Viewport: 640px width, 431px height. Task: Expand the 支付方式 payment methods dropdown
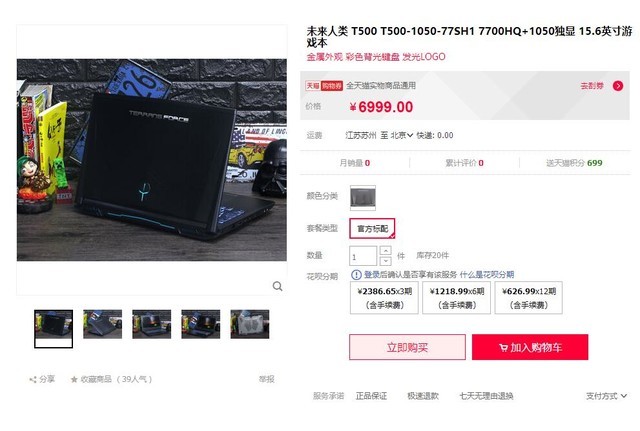(606, 396)
